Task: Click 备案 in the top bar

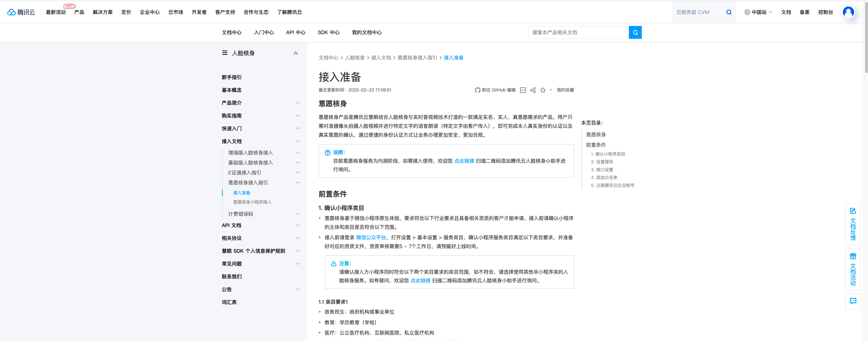Action: click(805, 12)
